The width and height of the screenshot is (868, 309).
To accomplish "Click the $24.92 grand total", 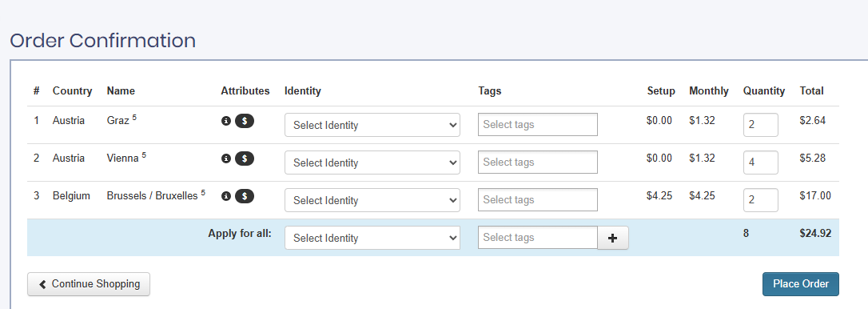I will coord(815,234).
